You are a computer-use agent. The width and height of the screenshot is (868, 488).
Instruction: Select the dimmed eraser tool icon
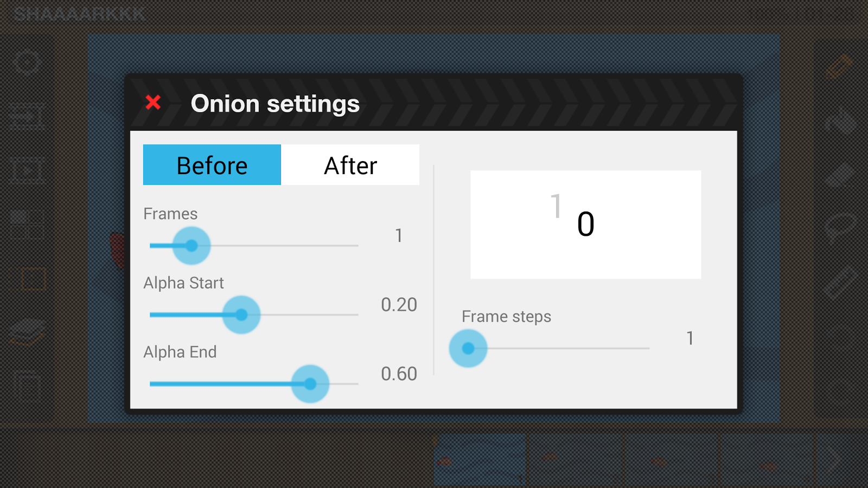point(839,174)
